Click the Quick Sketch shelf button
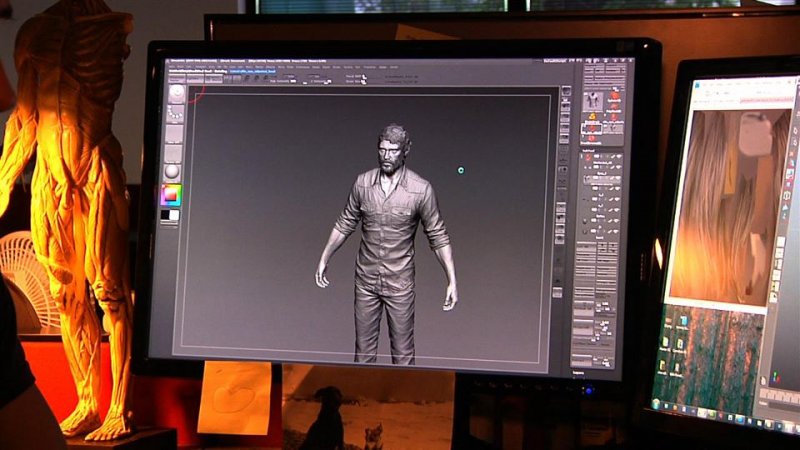Screen dimensions: 800x450 [214, 80]
